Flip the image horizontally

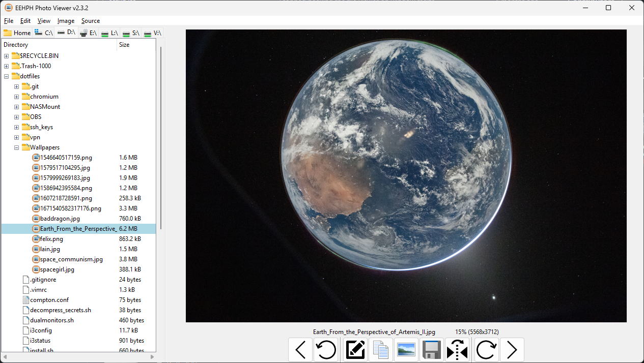[457, 350]
